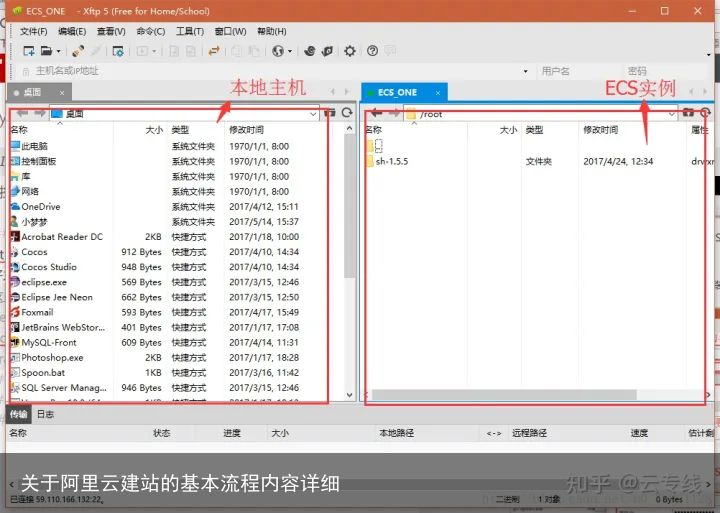Viewport: 720px width, 513px height.
Task: Click the New Session toolbar icon
Action: click(x=28, y=51)
